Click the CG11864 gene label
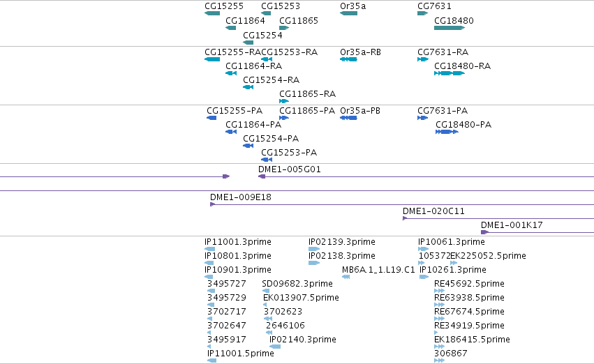Image resolution: width=594 pixels, height=364 pixels. point(245,20)
